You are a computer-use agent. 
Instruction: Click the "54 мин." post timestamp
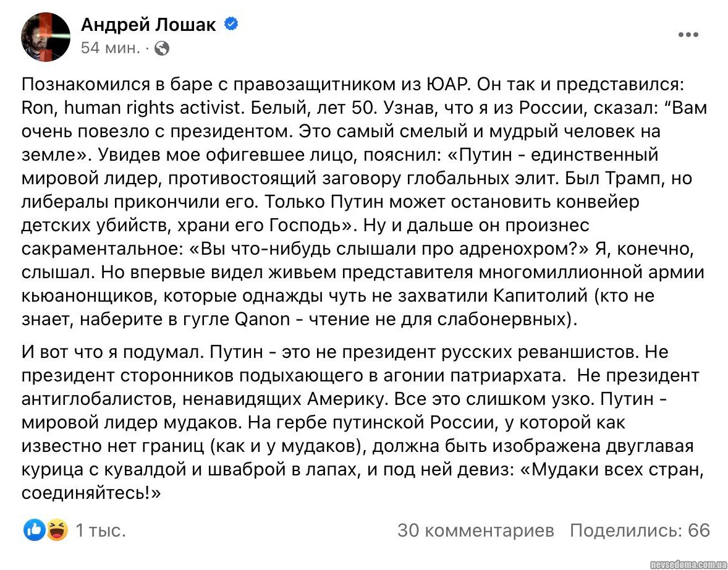coord(110,48)
